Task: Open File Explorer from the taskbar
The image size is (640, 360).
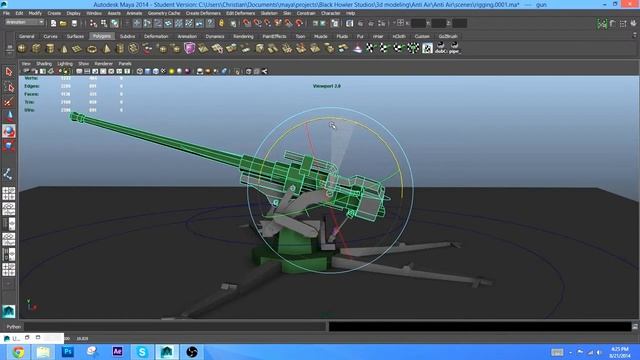Action: coord(43,351)
